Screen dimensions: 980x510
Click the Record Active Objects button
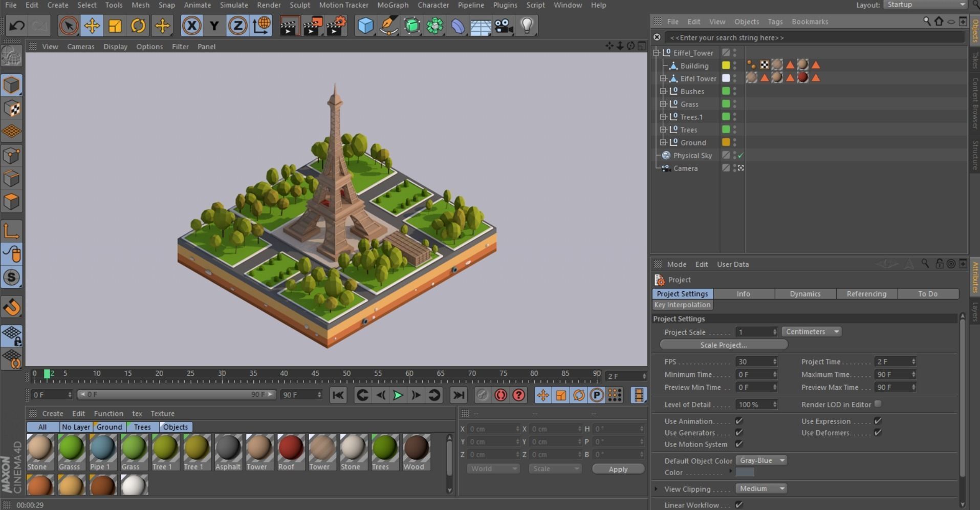pos(483,395)
